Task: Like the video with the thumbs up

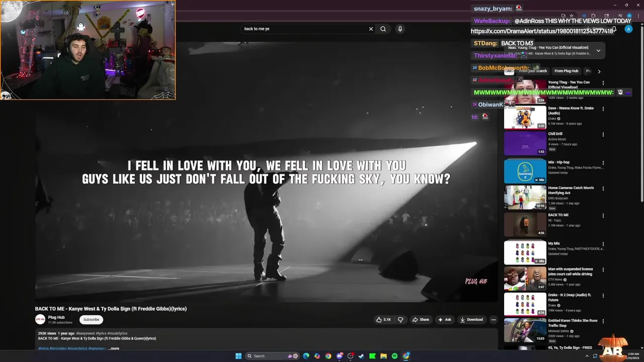Action: (383, 319)
